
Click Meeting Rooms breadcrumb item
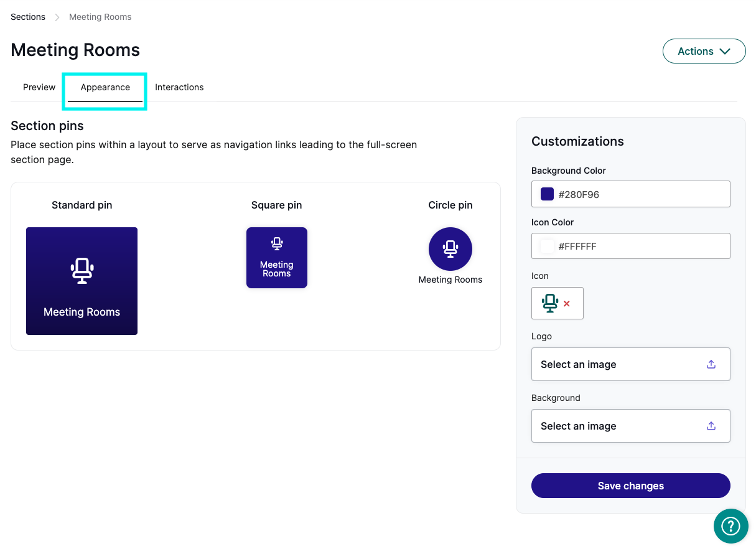[100, 17]
